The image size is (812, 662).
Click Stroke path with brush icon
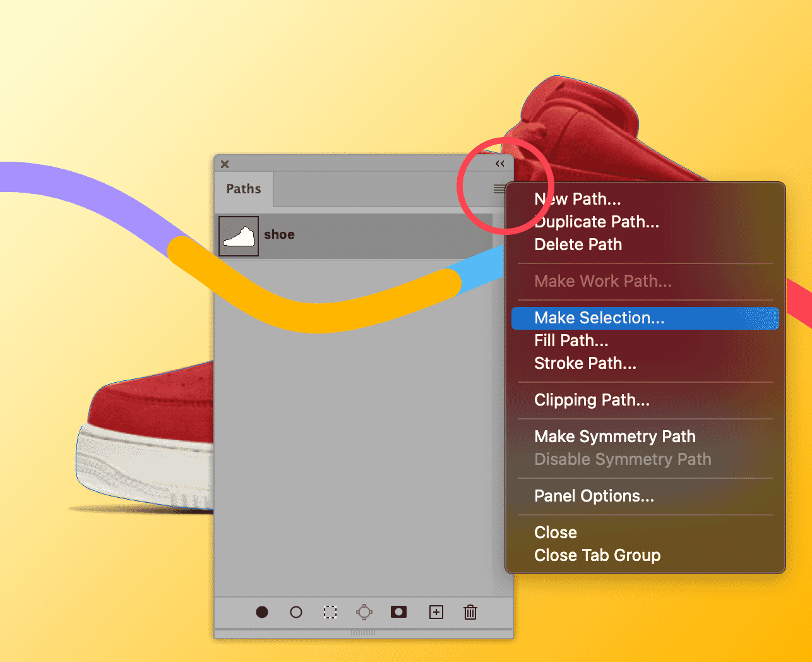tap(296, 612)
